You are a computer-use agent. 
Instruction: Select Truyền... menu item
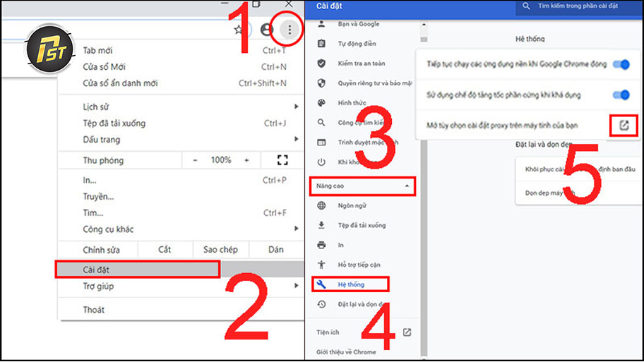pos(181,197)
